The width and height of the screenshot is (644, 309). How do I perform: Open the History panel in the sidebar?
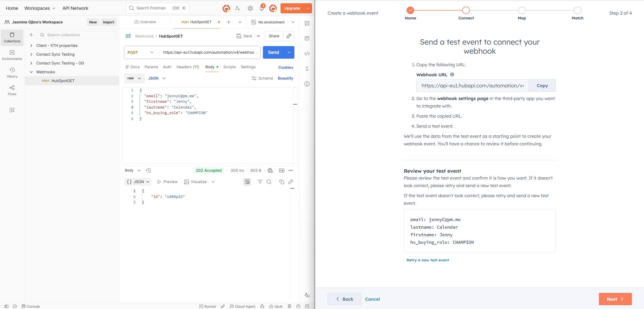pos(12,73)
